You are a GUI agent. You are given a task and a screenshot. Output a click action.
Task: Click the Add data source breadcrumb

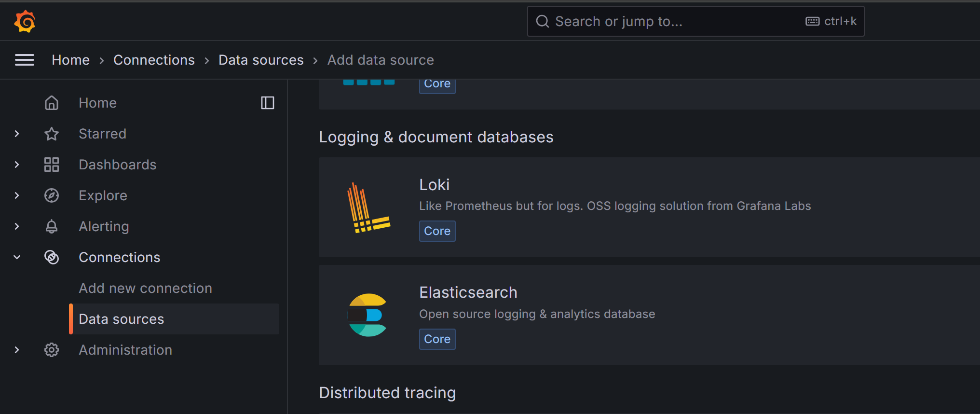pyautogui.click(x=381, y=60)
